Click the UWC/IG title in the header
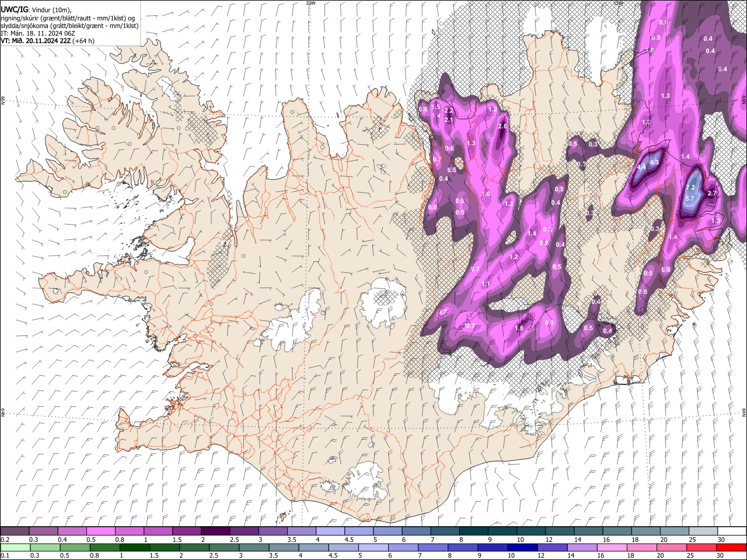 (x=14, y=10)
